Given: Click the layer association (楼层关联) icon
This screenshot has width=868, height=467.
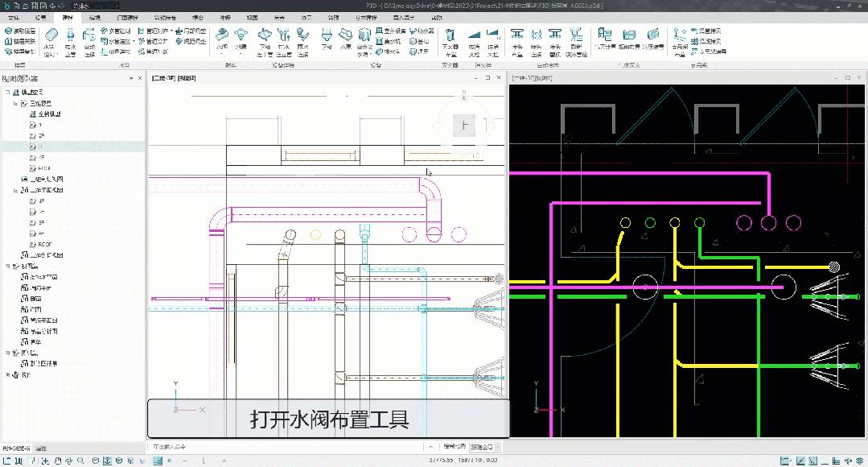Looking at the screenshot, I should 20,42.
